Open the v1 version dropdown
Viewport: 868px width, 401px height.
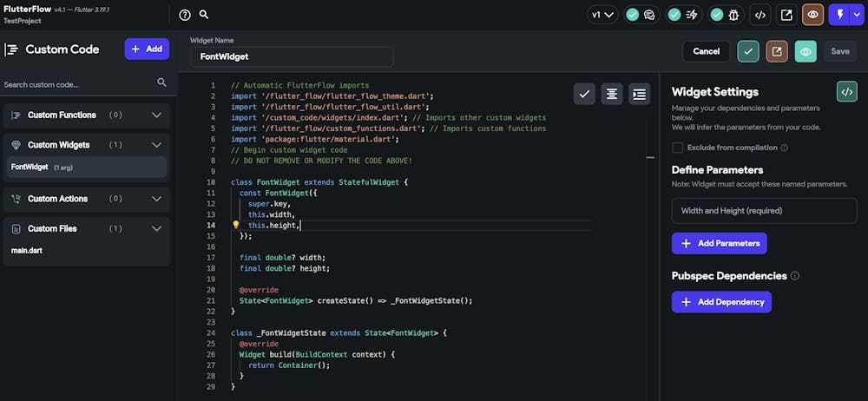click(602, 15)
